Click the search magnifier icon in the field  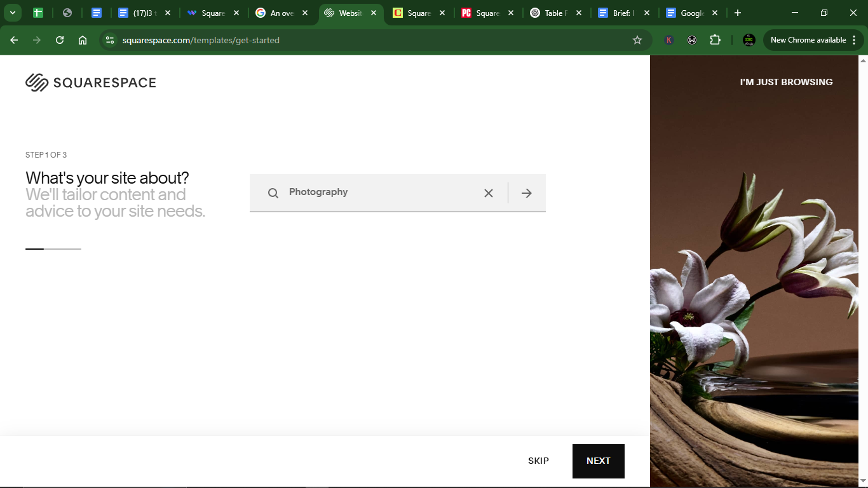click(273, 193)
